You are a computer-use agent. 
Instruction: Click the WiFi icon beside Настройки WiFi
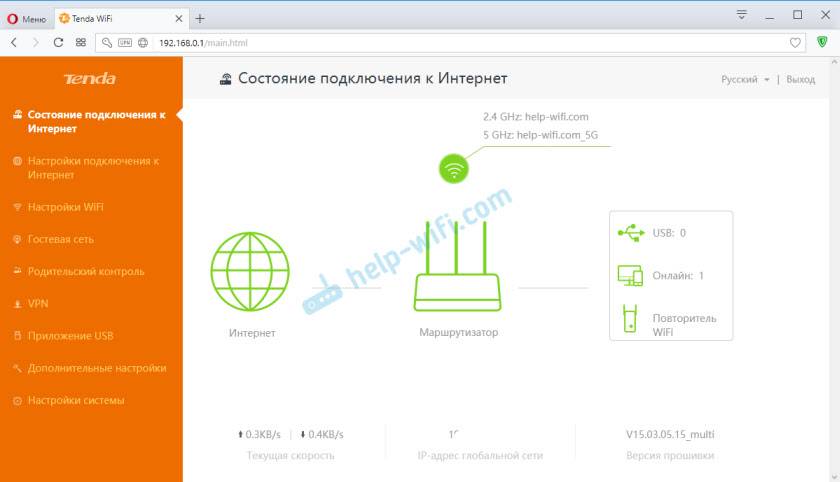pos(17,207)
